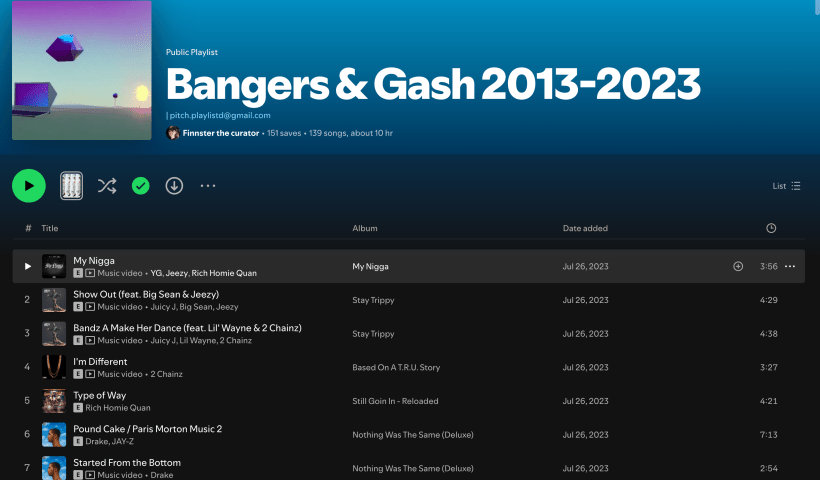
Task: Open Finnster the curator profile link
Action: (x=221, y=133)
